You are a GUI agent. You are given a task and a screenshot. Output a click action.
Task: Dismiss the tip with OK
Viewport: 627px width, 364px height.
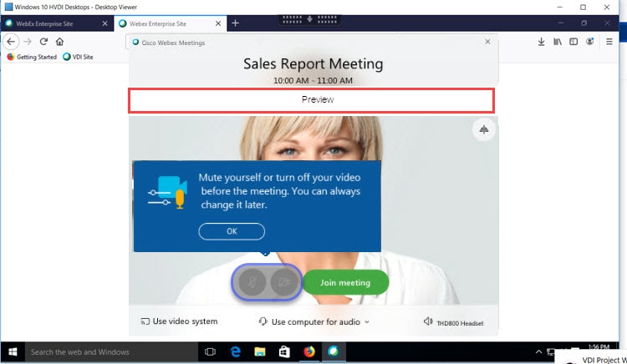coord(232,231)
